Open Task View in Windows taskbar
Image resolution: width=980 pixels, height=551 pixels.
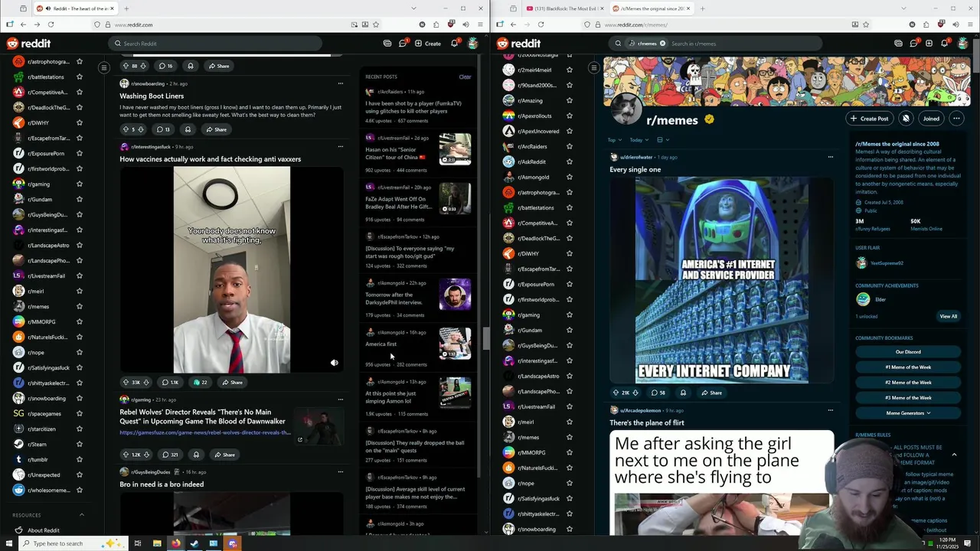click(138, 543)
